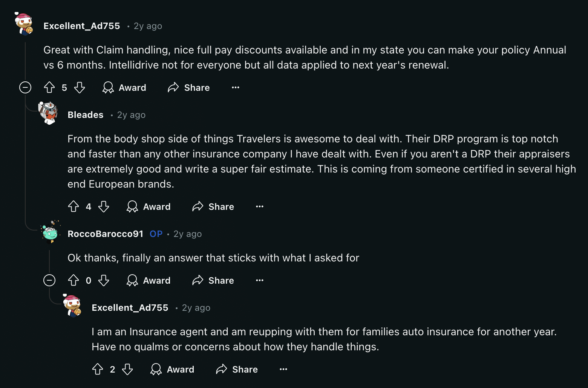Award the Bleades comment
The width and height of the screenshot is (588, 388).
(149, 206)
